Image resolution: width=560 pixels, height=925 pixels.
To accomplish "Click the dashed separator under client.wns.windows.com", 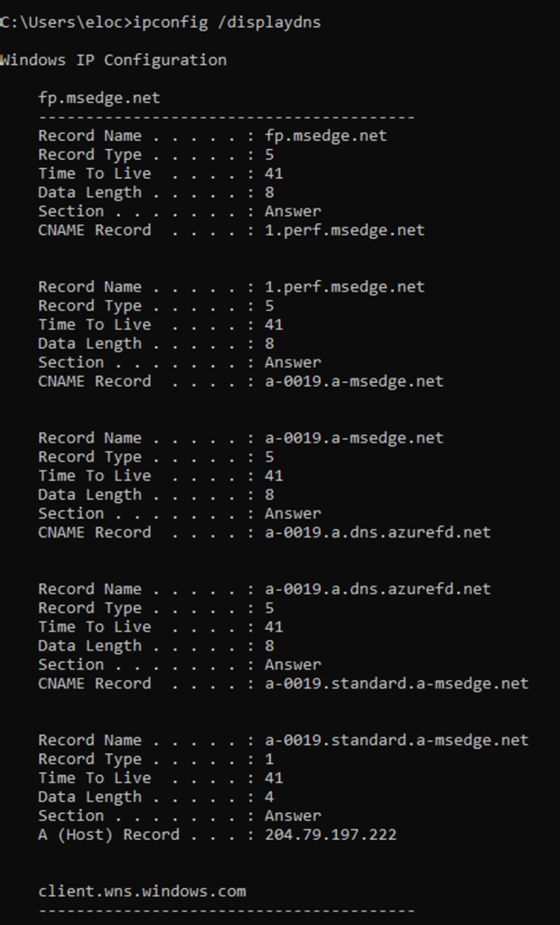I will 227,911.
